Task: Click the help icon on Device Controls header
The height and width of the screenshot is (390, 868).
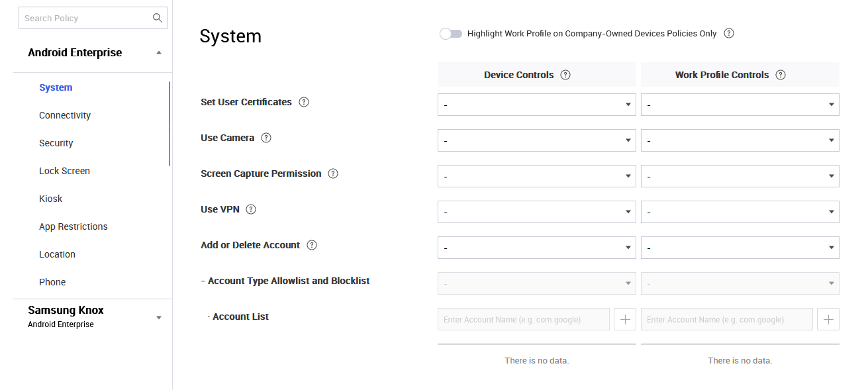Action: 565,74
